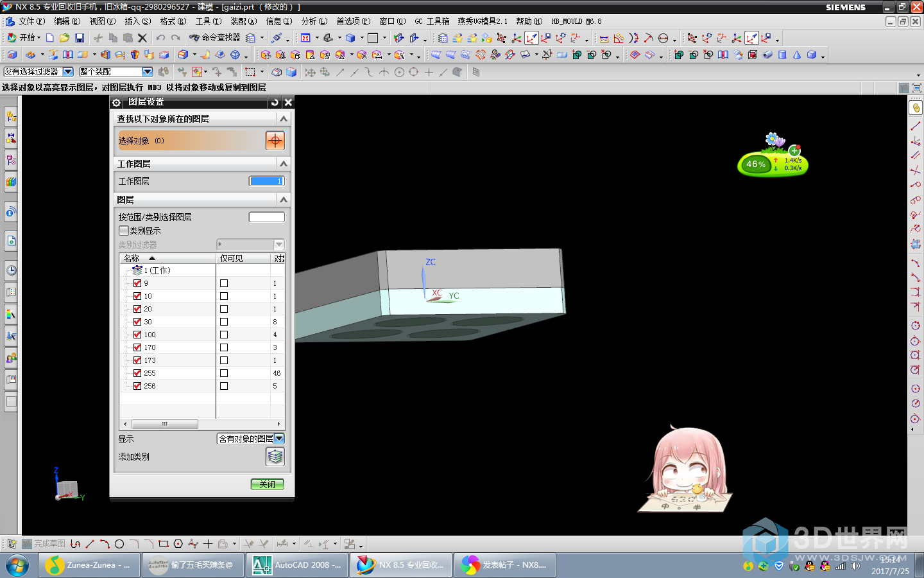
Task: Click the layer range/category input field
Action: click(x=267, y=217)
